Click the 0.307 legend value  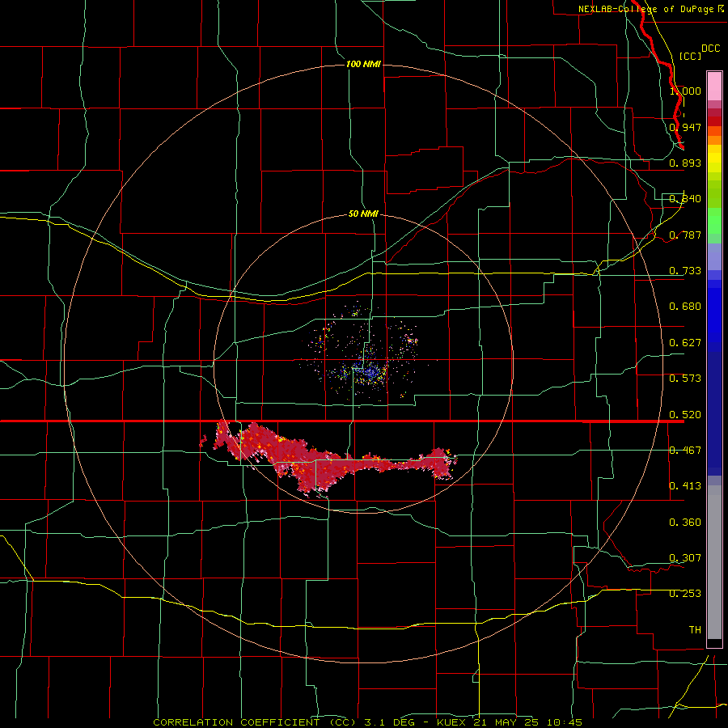[x=685, y=558]
